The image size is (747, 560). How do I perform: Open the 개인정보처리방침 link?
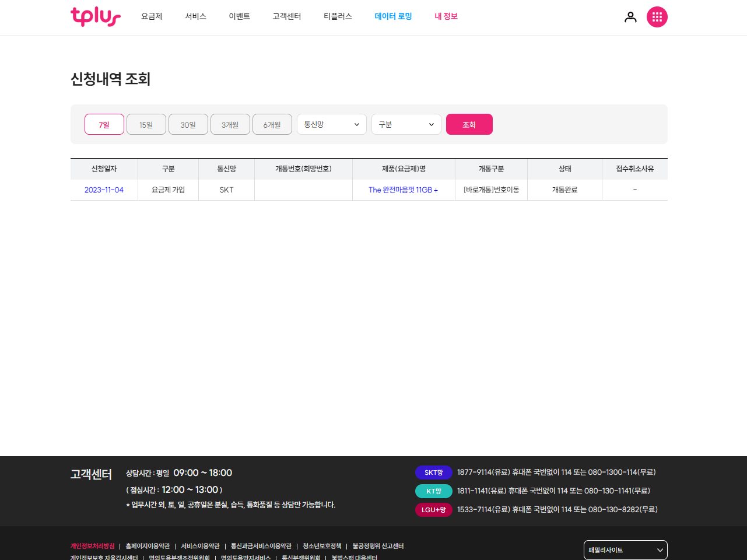point(92,546)
